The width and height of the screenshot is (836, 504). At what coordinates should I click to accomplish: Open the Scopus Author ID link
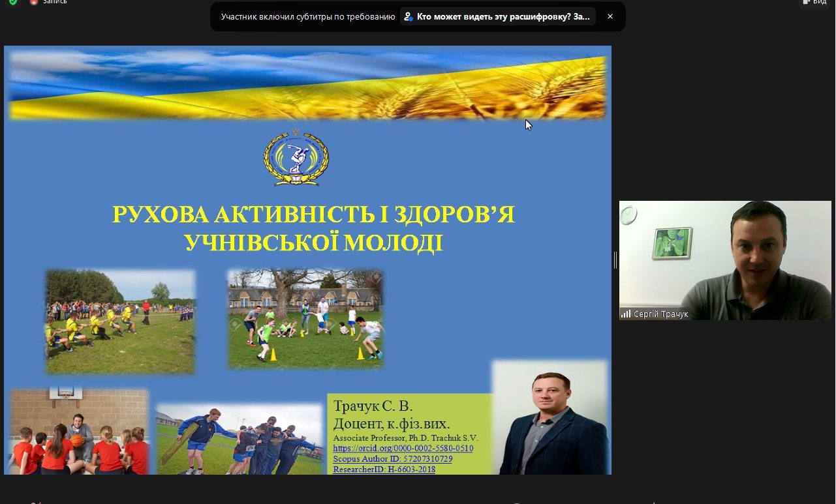tap(392, 459)
